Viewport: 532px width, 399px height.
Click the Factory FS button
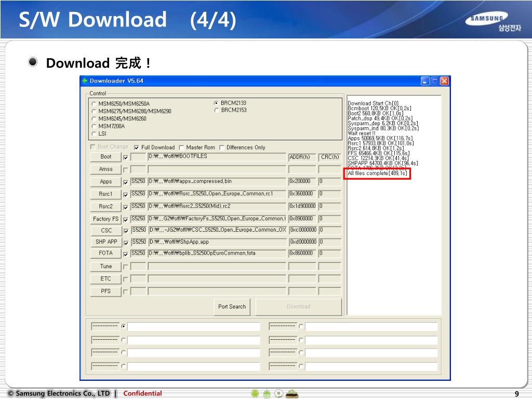(105, 219)
